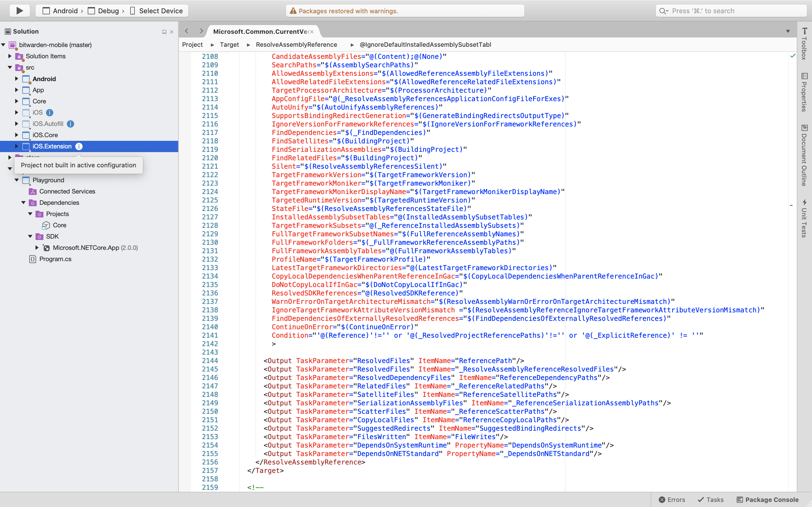Click the search field
812x507 pixels.
731,11
